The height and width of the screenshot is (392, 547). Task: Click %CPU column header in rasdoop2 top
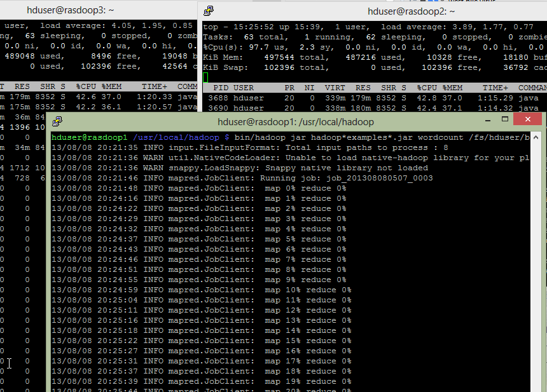click(x=427, y=88)
